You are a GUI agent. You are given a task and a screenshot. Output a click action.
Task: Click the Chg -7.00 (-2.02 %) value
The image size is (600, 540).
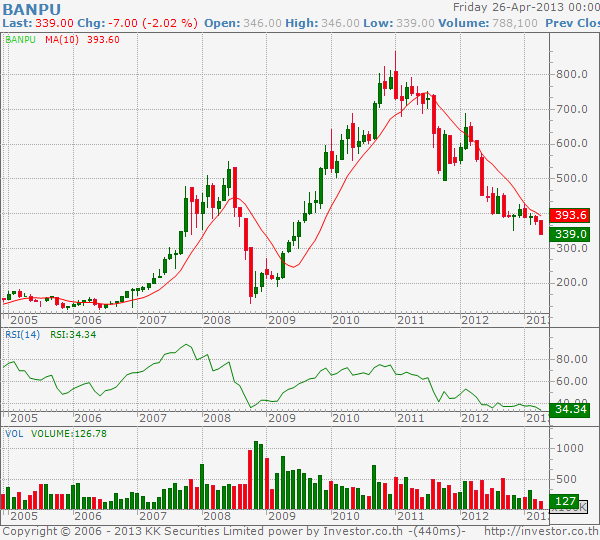[x=152, y=23]
